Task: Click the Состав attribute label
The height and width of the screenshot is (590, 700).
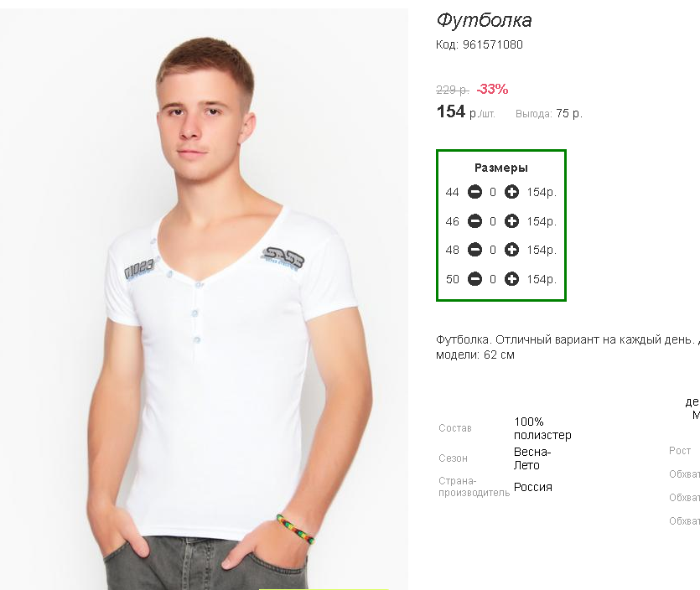Action: click(x=455, y=428)
